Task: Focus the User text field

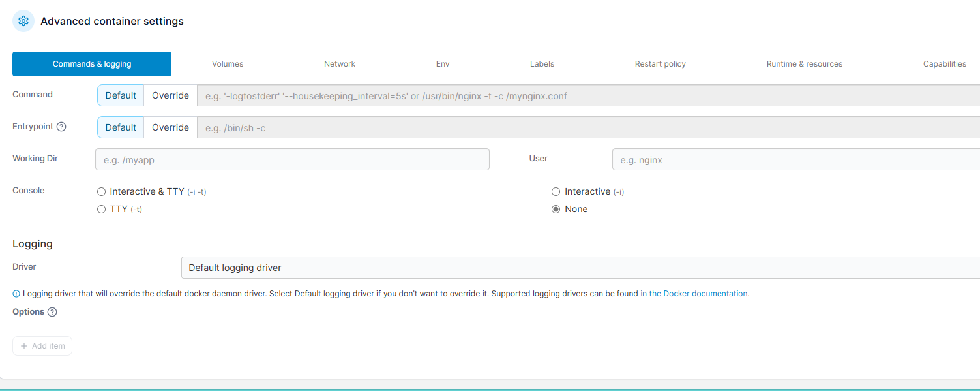Action: pyautogui.click(x=795, y=159)
